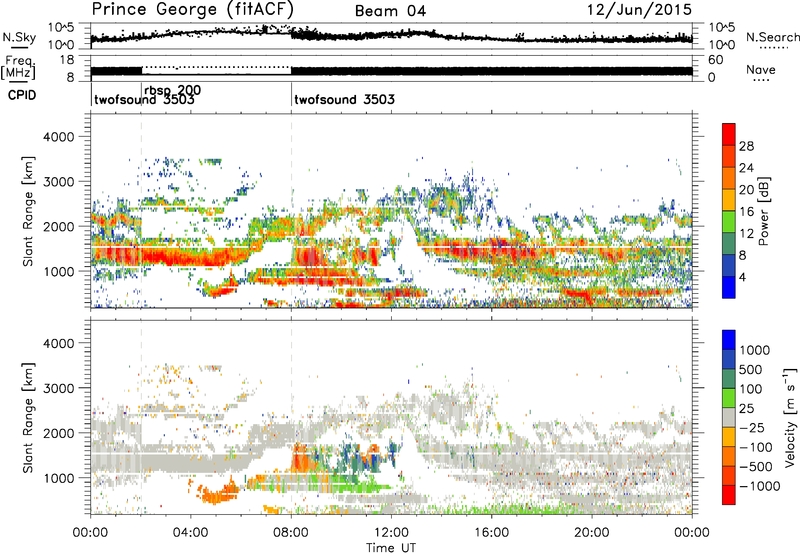Pick the red -1000 velocity colorbar segment
The height and width of the screenshot is (554, 800).
pos(729,495)
